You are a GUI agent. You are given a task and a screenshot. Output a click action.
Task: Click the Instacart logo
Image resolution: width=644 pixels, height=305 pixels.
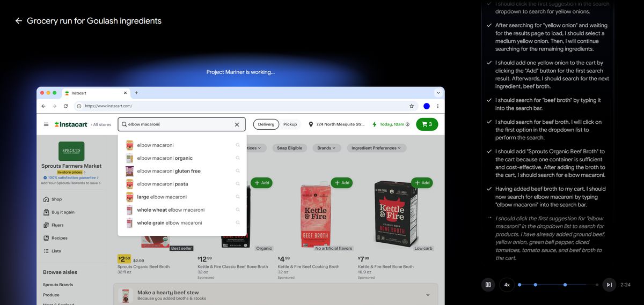[71, 124]
